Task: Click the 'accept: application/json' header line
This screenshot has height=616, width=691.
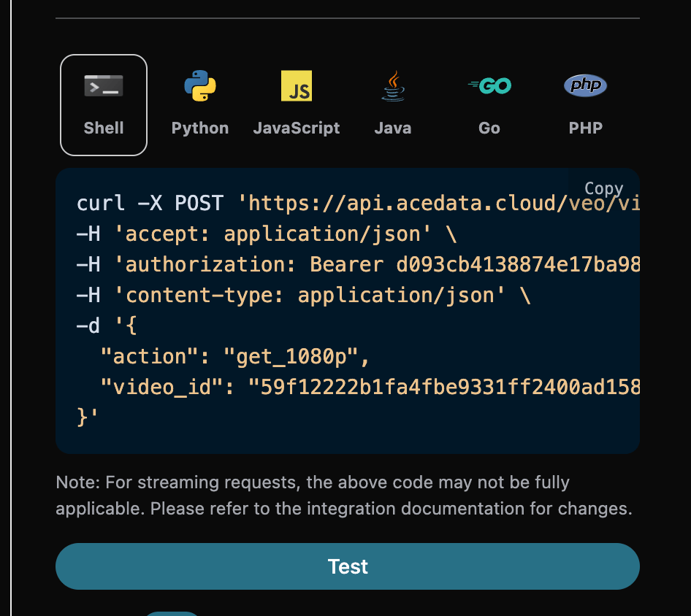Action: [x=267, y=234]
